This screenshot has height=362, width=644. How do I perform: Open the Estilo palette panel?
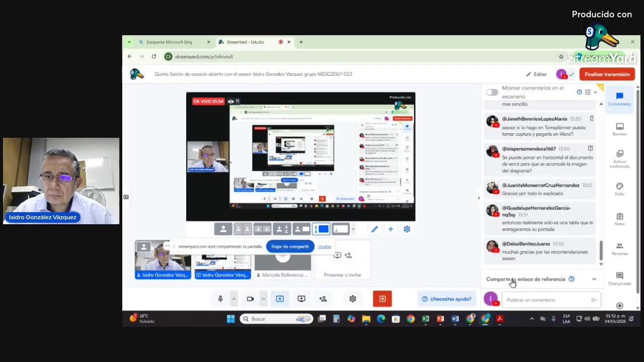pos(619,189)
